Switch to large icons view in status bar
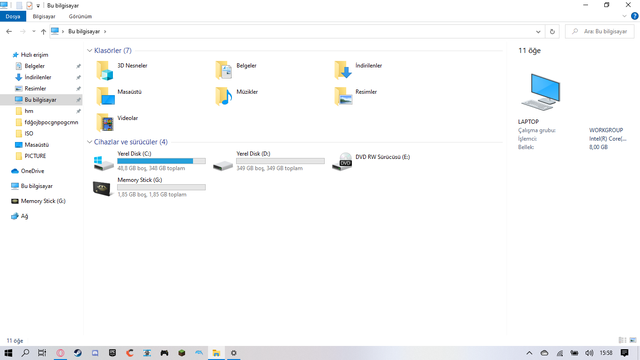 tap(633, 340)
